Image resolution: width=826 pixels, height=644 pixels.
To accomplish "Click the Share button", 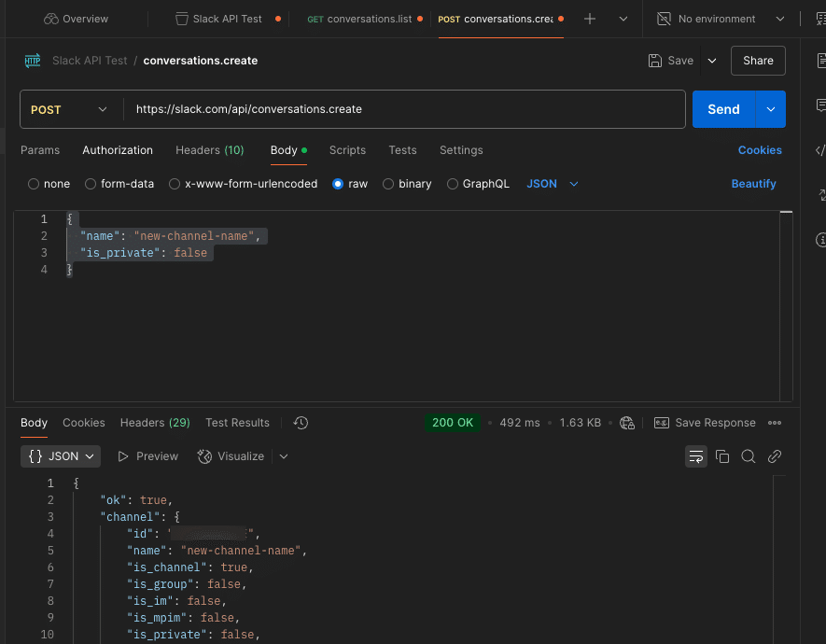I will point(758,61).
